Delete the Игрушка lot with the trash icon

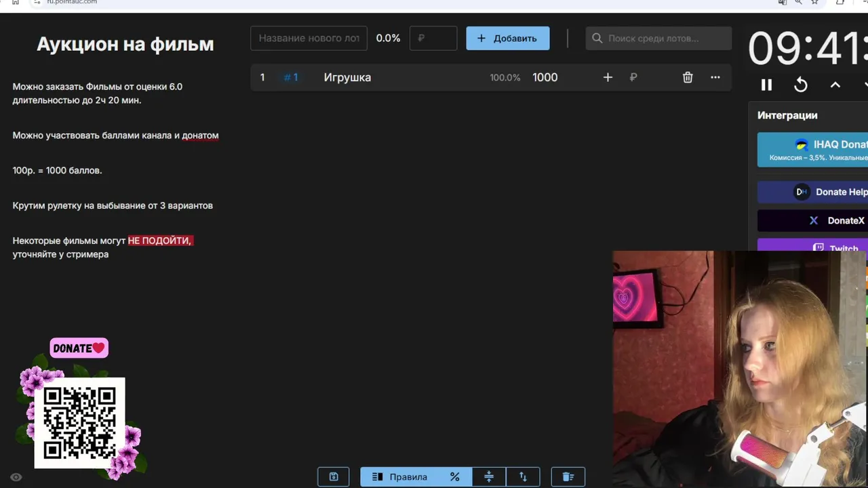tap(688, 77)
